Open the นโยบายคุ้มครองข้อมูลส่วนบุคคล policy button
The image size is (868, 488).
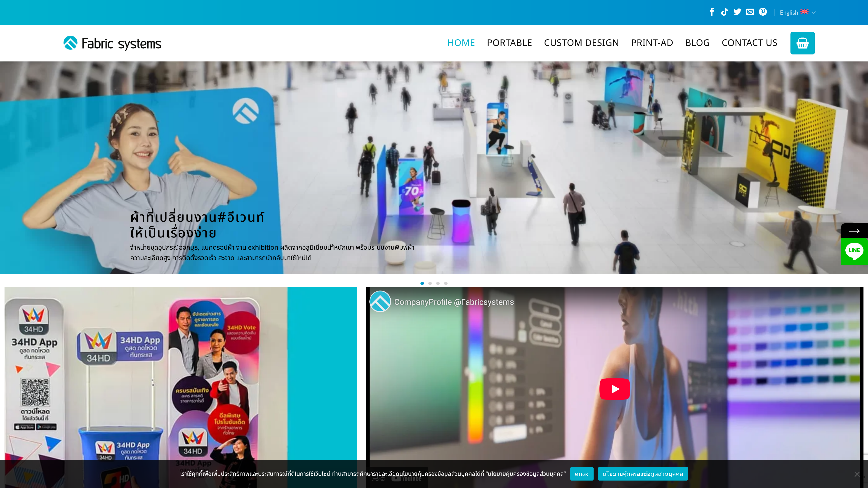point(643,474)
